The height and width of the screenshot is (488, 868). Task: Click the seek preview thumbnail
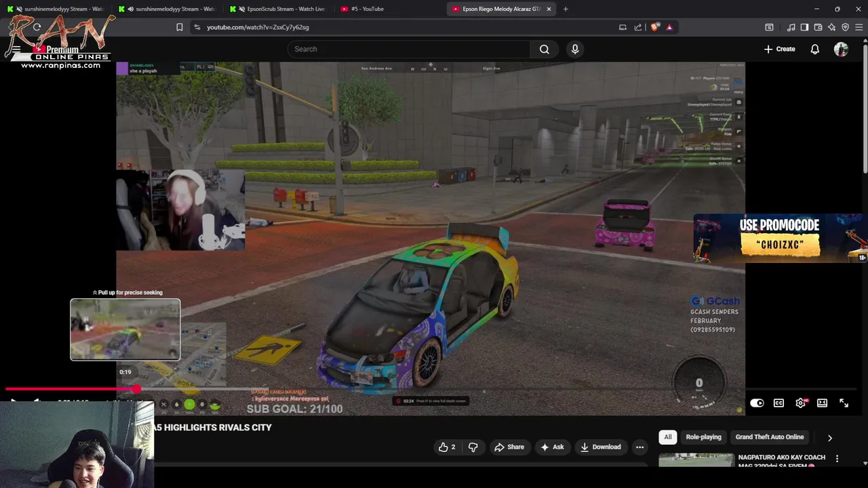point(125,329)
